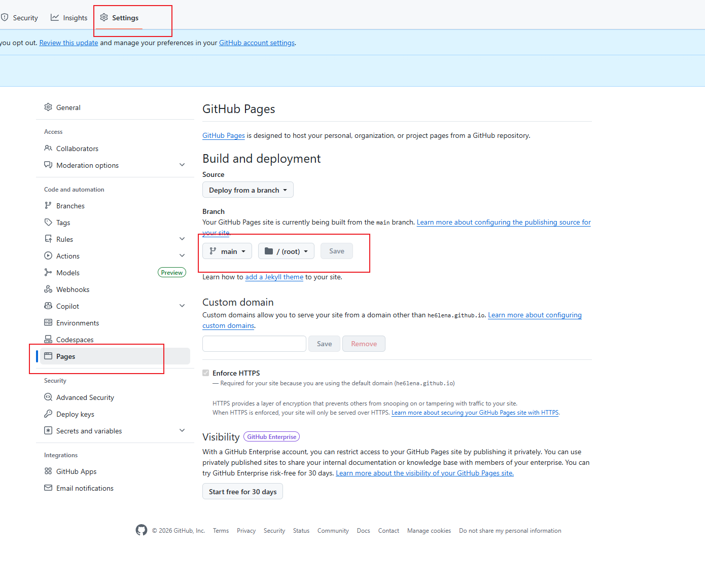Click Save button next to root folder
The image size is (705, 588).
pyautogui.click(x=337, y=251)
